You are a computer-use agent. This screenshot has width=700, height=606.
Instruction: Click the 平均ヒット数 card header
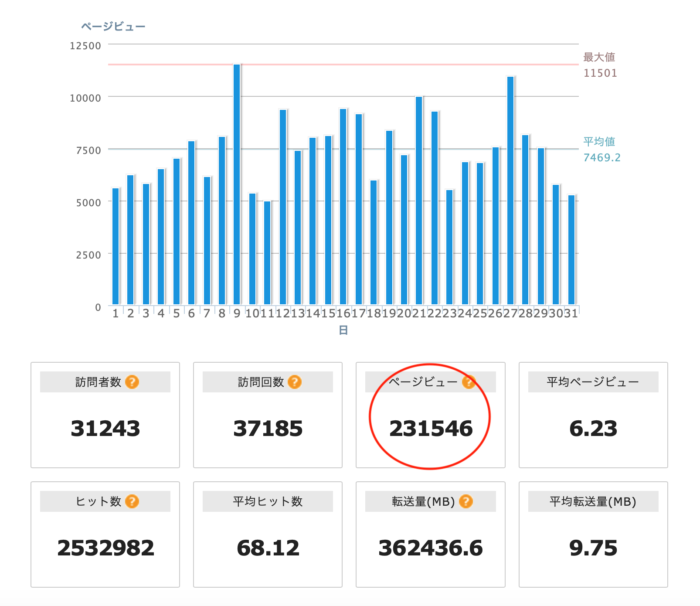click(x=268, y=502)
